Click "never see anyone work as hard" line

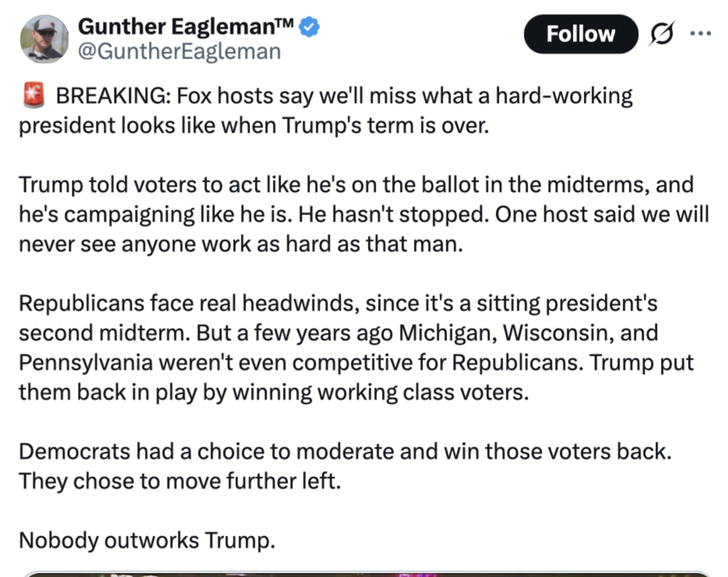[241, 244]
